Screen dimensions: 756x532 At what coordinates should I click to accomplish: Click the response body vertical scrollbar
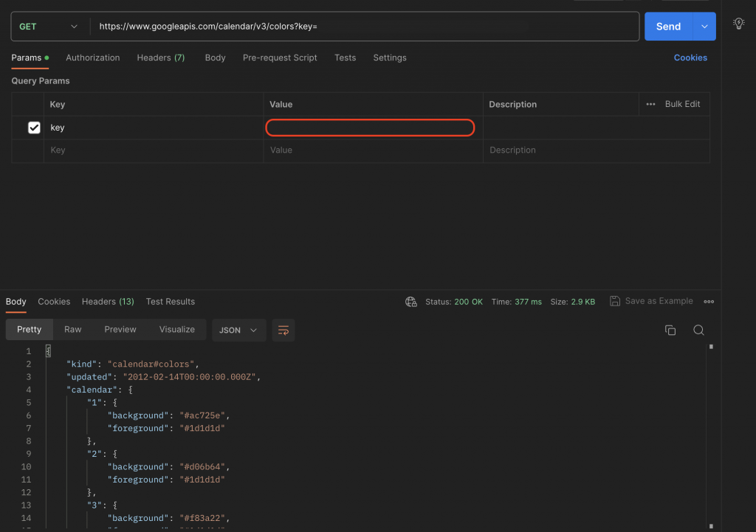click(x=711, y=436)
